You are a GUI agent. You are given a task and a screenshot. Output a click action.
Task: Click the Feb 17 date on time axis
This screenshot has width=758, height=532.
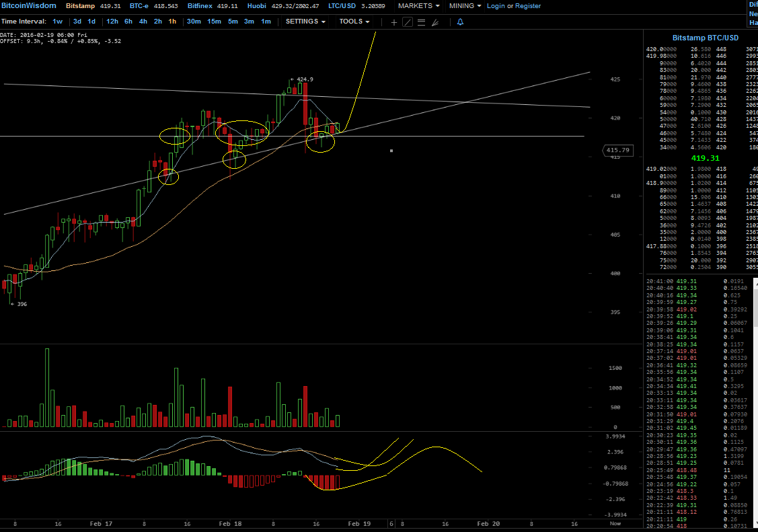coord(101,524)
